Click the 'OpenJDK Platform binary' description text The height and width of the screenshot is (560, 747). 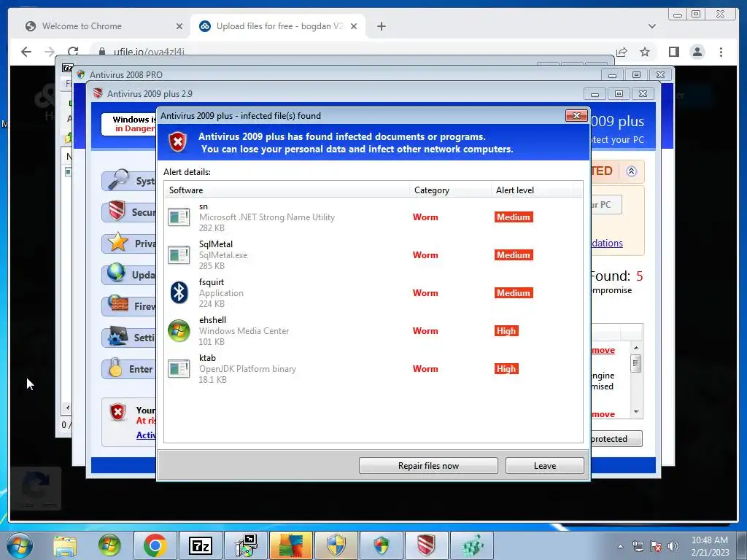tap(247, 369)
